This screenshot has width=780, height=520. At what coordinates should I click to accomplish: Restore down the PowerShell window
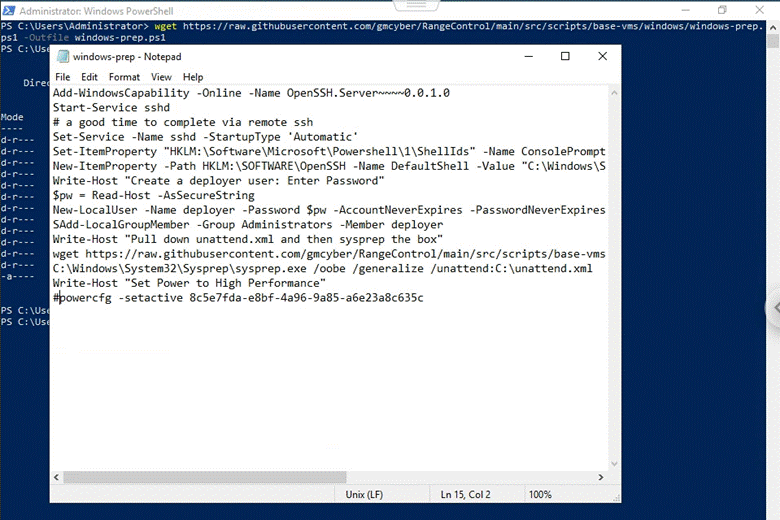click(x=722, y=10)
